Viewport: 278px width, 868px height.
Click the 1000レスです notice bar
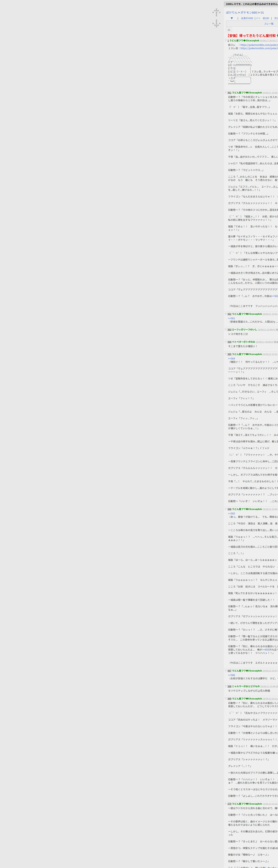click(251, 4)
